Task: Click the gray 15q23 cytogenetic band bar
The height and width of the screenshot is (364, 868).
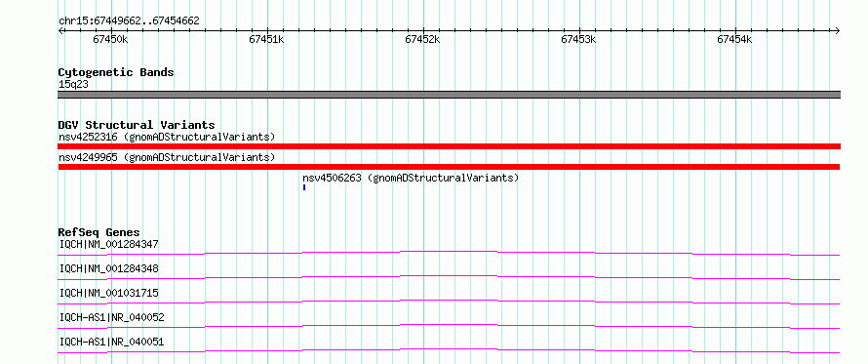Action: click(449, 95)
